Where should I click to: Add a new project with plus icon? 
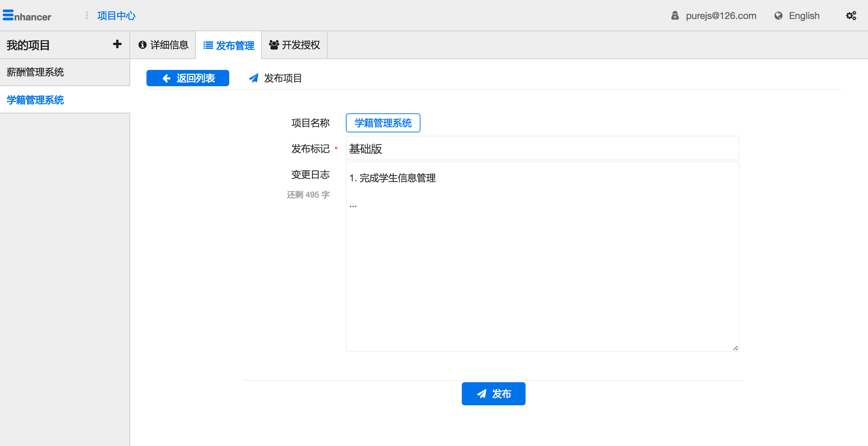(117, 44)
